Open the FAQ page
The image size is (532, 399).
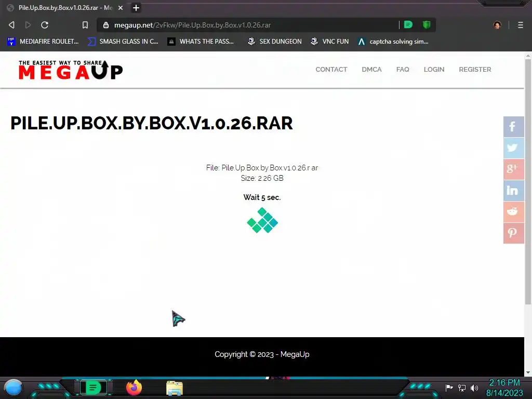point(403,70)
